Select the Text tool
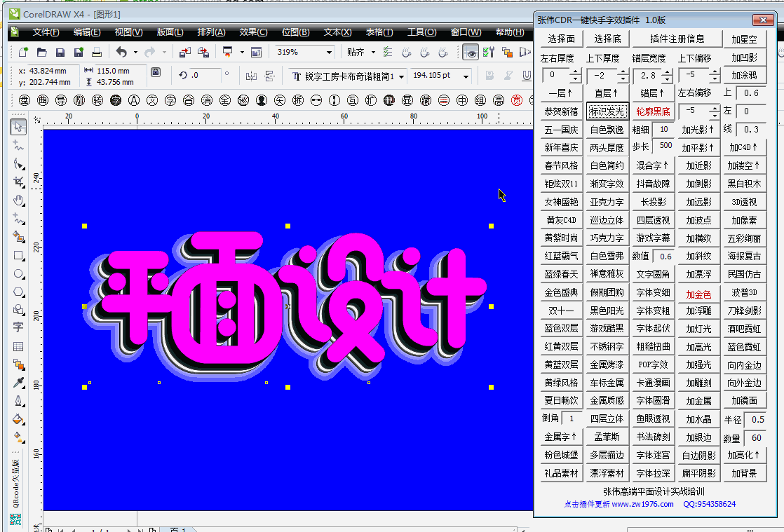784x532 pixels. (x=18, y=327)
